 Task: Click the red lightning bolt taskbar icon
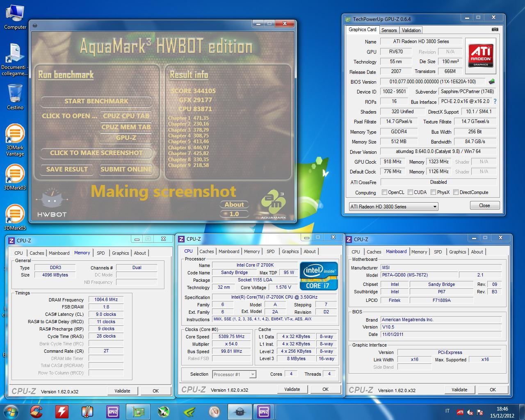tap(62, 411)
